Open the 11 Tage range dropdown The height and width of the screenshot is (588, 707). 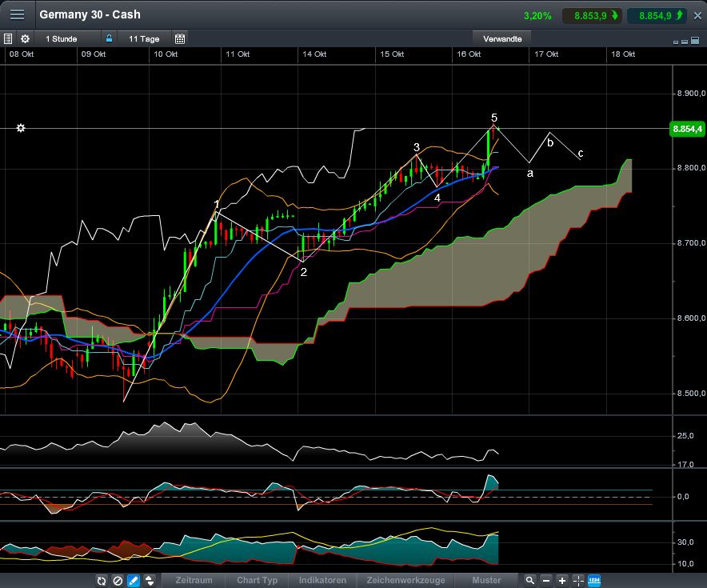coord(144,38)
